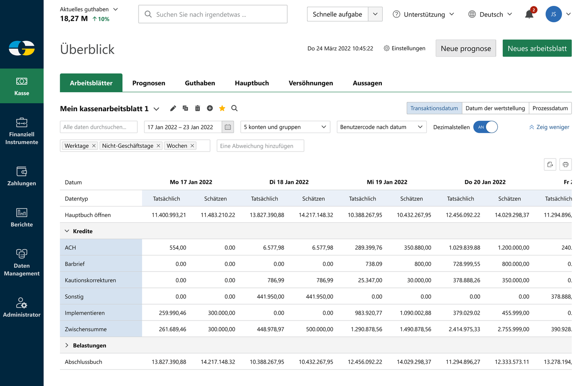Remove the Nicht-Geschäftstage filter tag

(158, 146)
